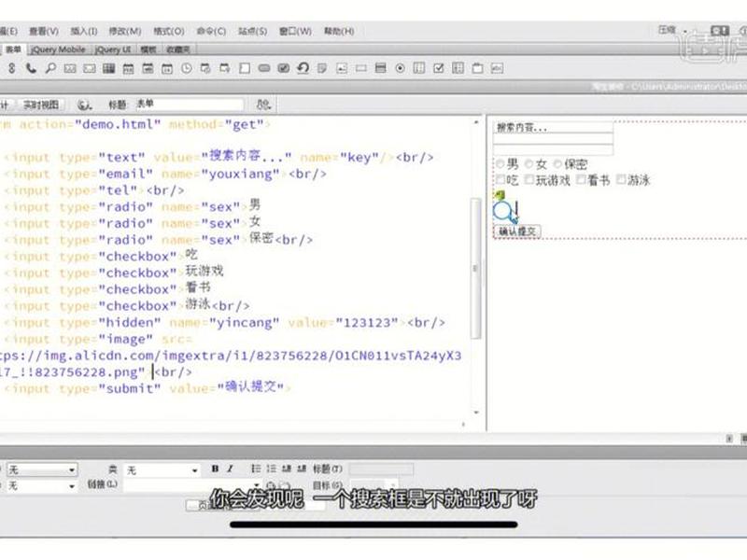Image resolution: width=747 pixels, height=560 pixels.
Task: Insert a Tel field using phone icon
Action: pos(31,68)
